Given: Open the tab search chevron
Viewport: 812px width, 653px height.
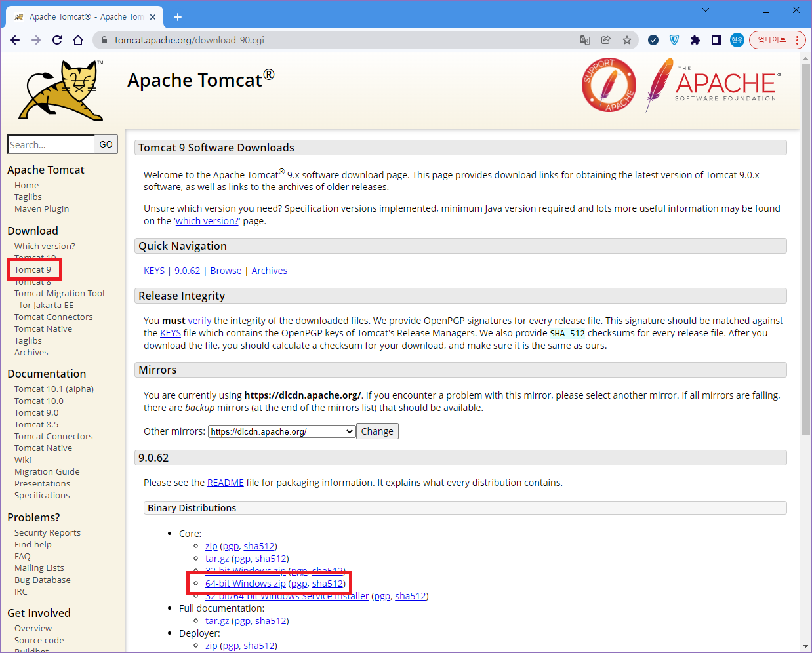Looking at the screenshot, I should click(706, 10).
